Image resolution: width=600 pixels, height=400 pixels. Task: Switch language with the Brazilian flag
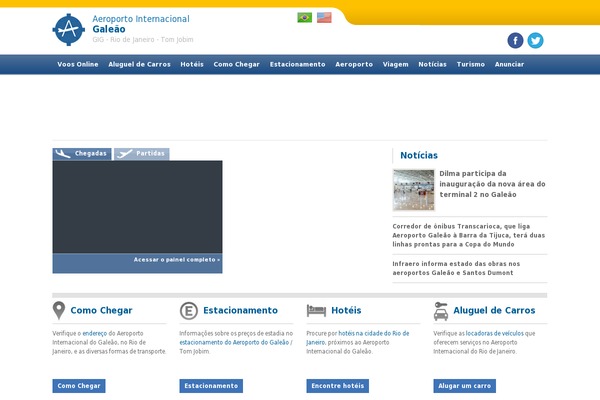click(305, 18)
